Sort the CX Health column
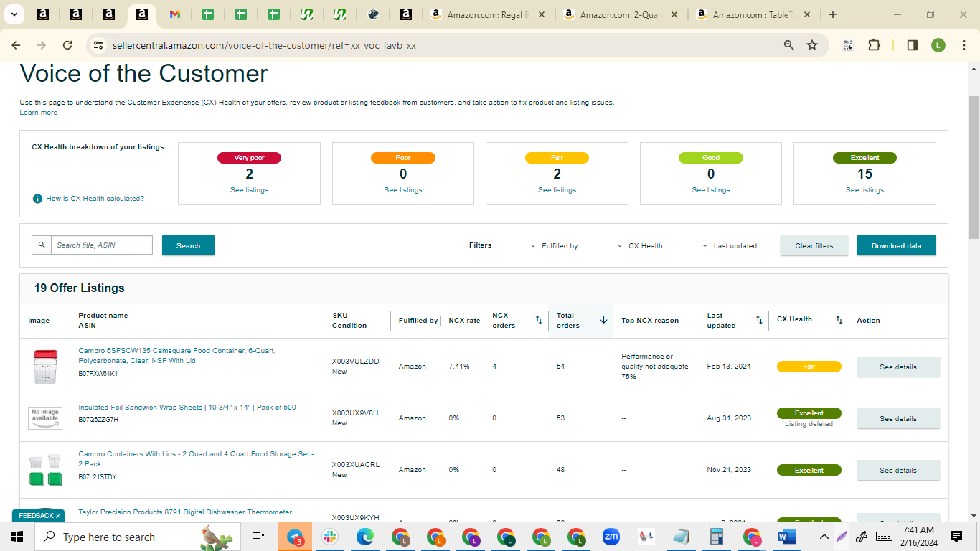Image resolution: width=980 pixels, height=551 pixels. pyautogui.click(x=839, y=320)
